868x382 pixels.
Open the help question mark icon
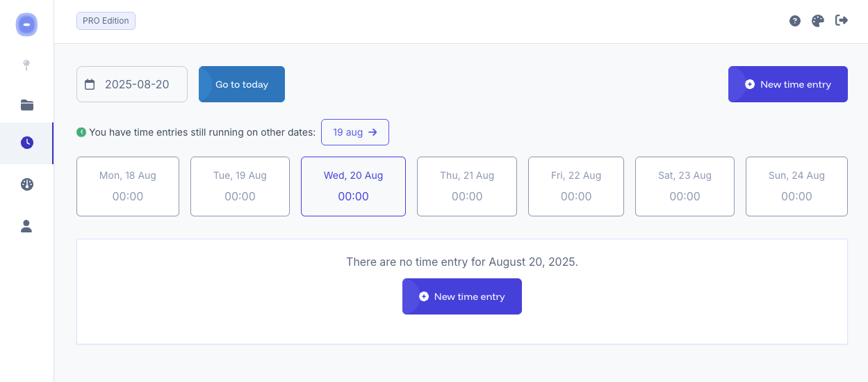(x=795, y=21)
